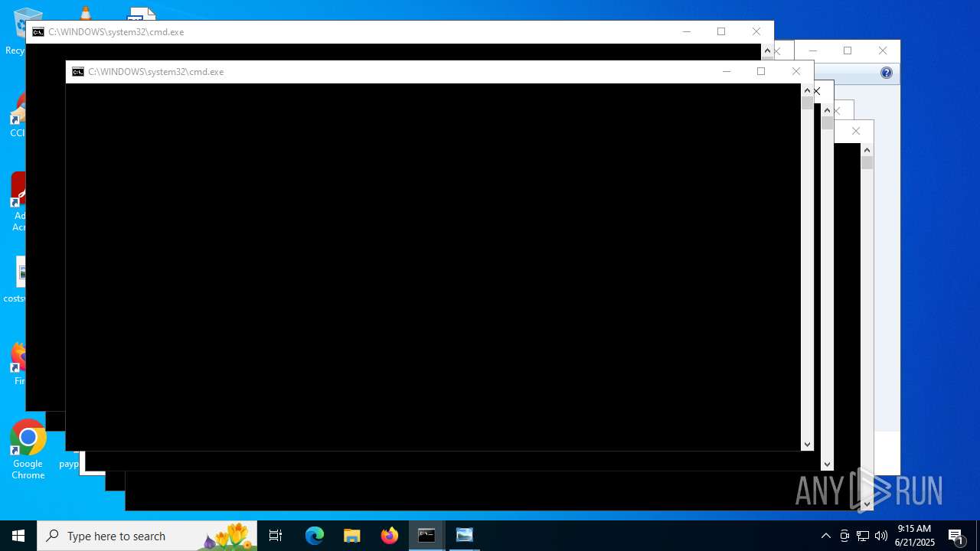Click the taskbar clock showing 9:15 AM
Image resolution: width=980 pixels, height=551 pixels.
point(915,536)
